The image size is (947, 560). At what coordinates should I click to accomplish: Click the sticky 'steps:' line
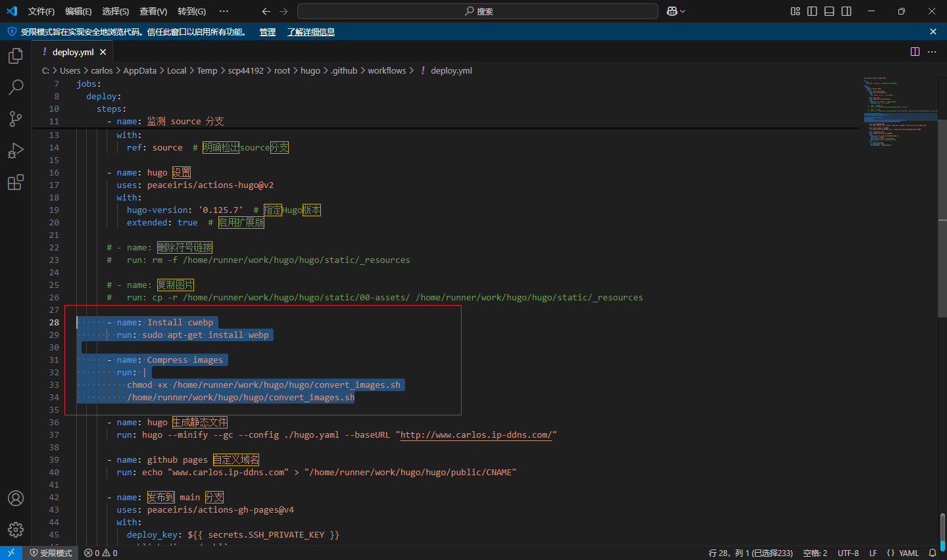tap(112, 108)
